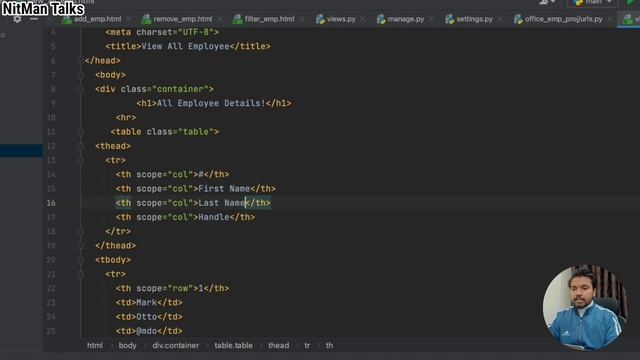
Task: Collapse the </thead> fold marker on line 19
Action: coord(80,246)
